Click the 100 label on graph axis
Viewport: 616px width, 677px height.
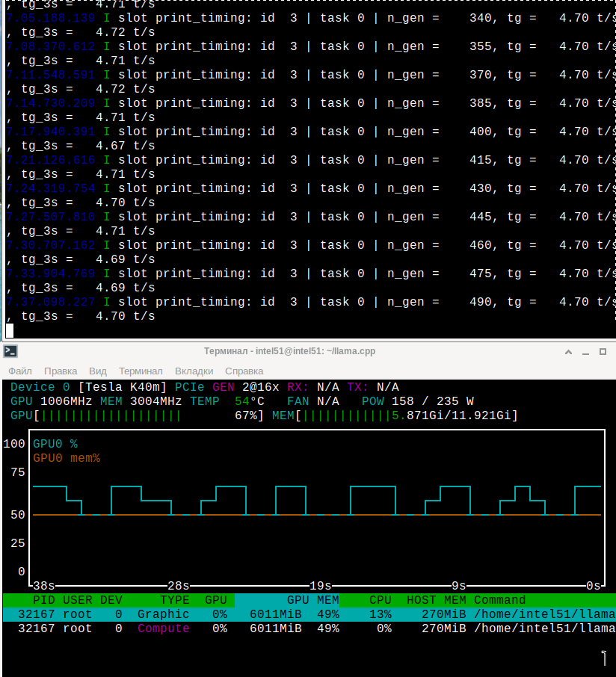(13, 444)
